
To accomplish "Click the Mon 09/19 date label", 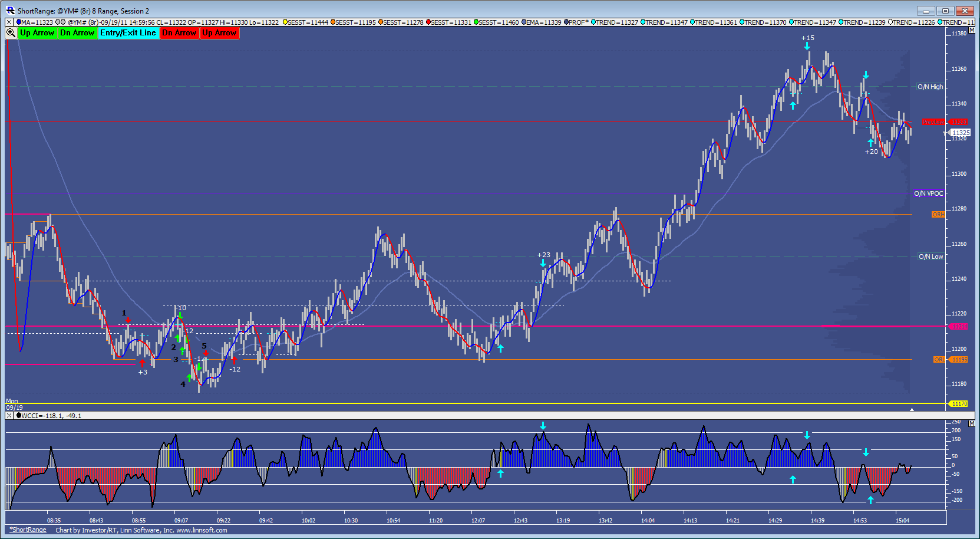I will point(14,405).
